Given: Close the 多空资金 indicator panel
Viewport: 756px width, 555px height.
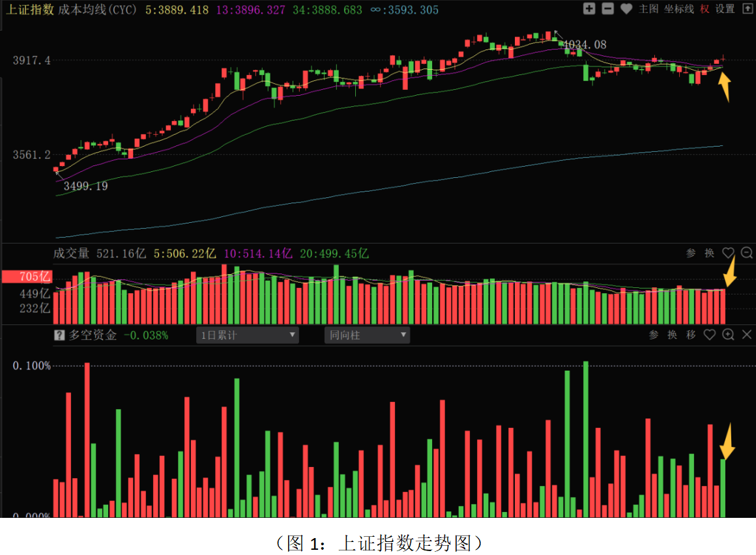Looking at the screenshot, I should 747,335.
